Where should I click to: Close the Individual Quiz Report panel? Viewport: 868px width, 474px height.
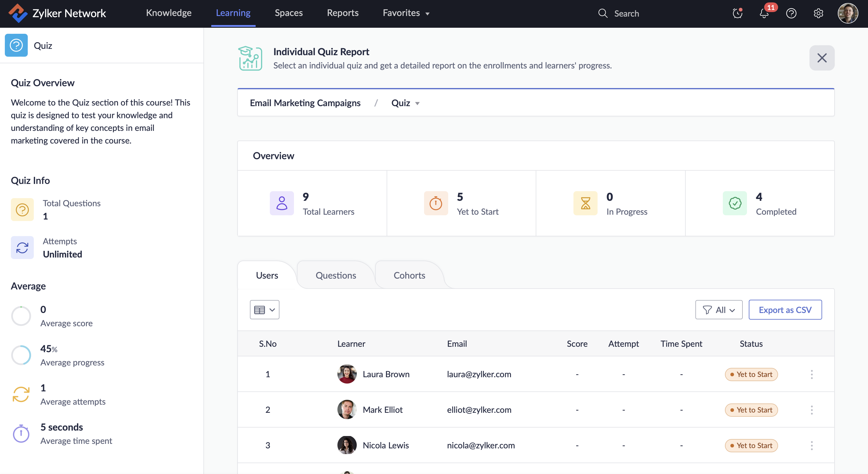[x=822, y=58]
